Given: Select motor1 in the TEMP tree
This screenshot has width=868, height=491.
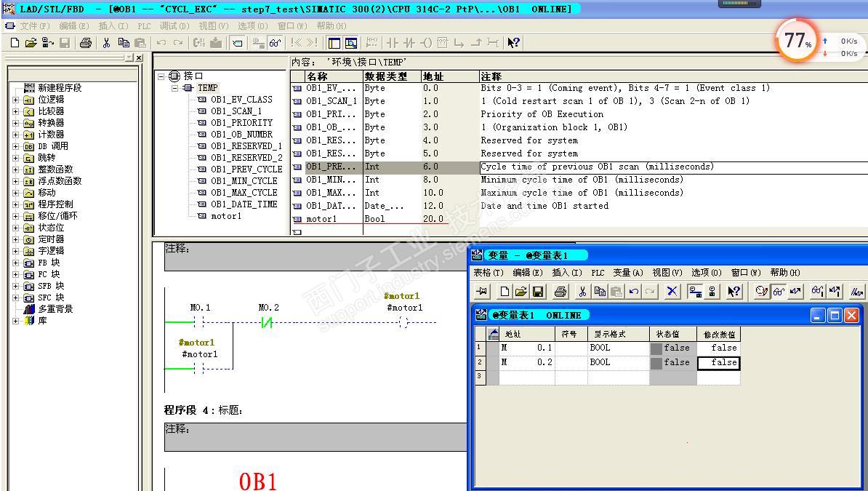Looking at the screenshot, I should tap(226, 216).
